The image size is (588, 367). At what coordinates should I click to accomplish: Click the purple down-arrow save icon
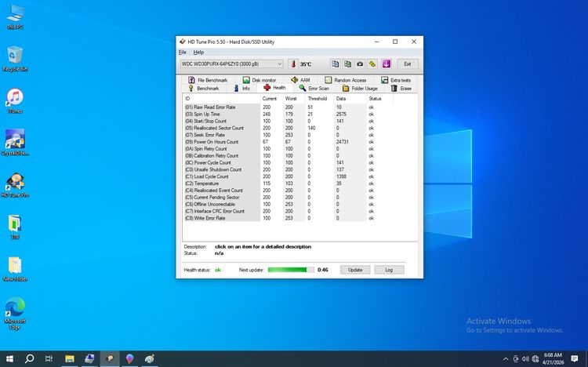click(x=387, y=64)
